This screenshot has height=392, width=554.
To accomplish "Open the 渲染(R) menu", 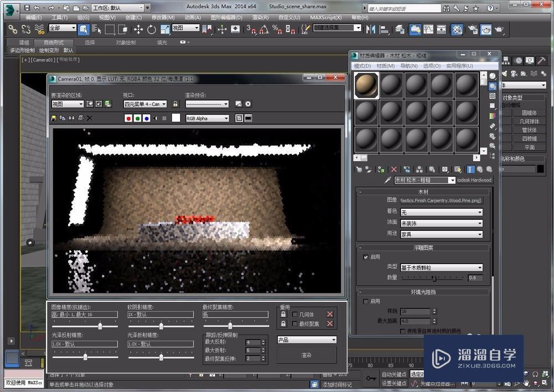I will pyautogui.click(x=260, y=17).
